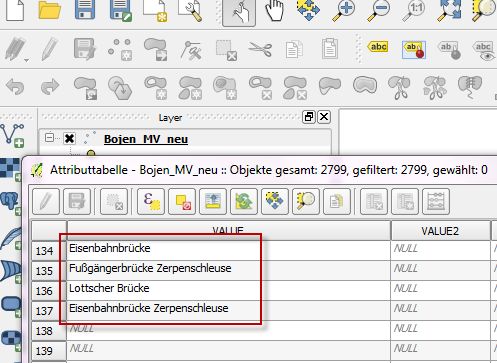Click the Cut Features scissors icon
Viewport: 497px width, 363px height.
click(x=260, y=49)
